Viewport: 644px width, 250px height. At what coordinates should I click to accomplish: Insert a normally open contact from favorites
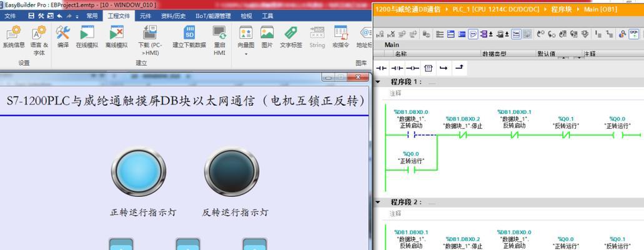tap(382, 68)
